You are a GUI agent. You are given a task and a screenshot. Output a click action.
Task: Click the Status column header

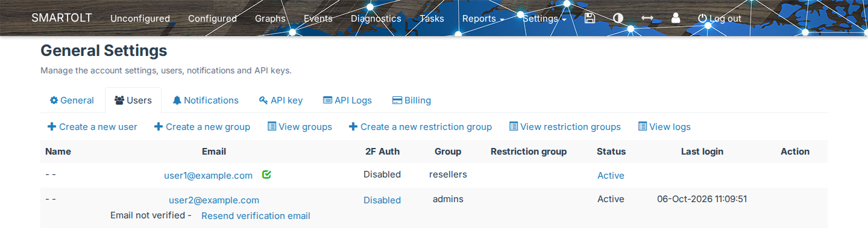611,152
